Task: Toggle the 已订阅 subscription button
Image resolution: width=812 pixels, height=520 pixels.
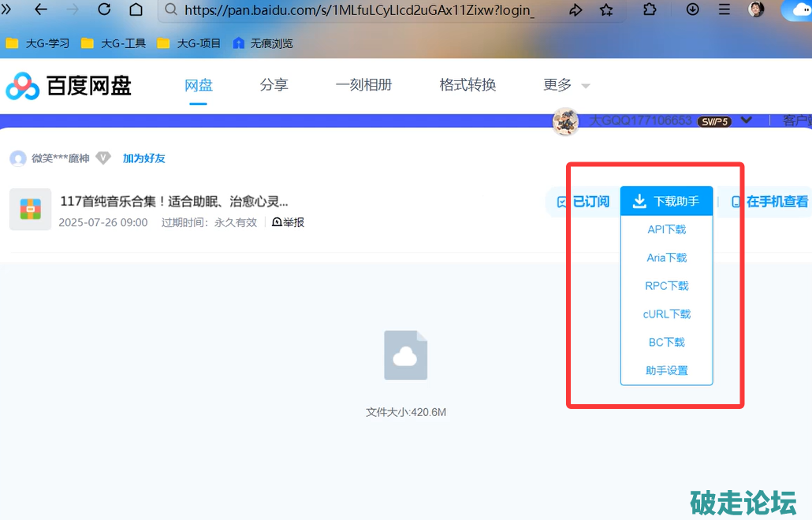Action: pyautogui.click(x=583, y=202)
